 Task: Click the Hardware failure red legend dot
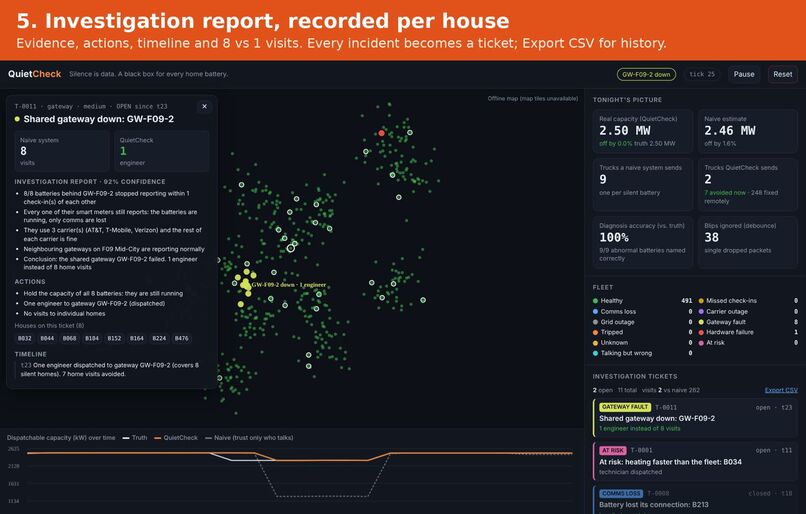(701, 332)
